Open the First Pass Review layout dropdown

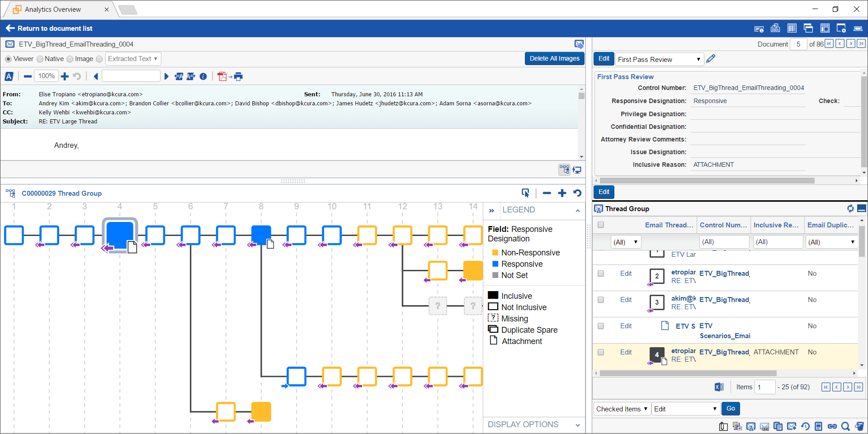click(x=659, y=59)
